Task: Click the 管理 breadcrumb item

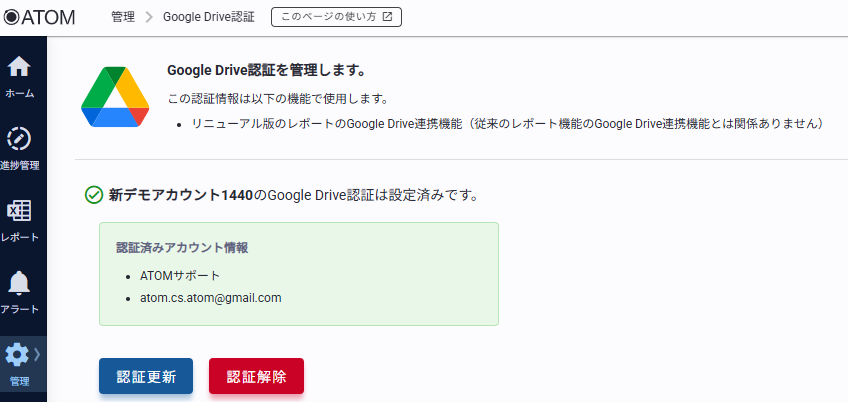Action: point(123,17)
